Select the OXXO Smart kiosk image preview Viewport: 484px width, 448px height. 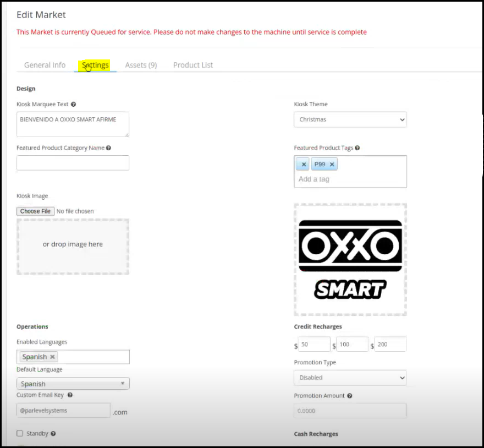pos(350,260)
